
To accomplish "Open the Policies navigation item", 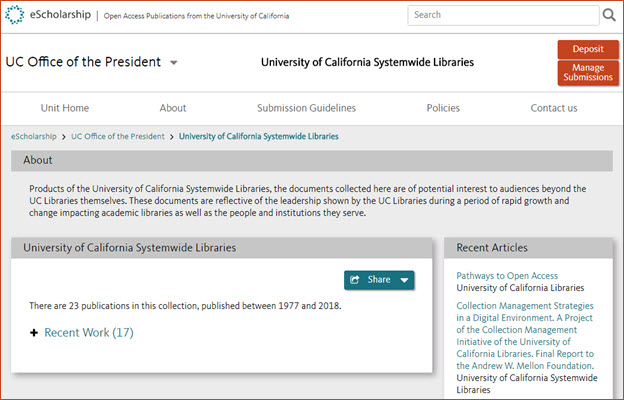I will 443,108.
